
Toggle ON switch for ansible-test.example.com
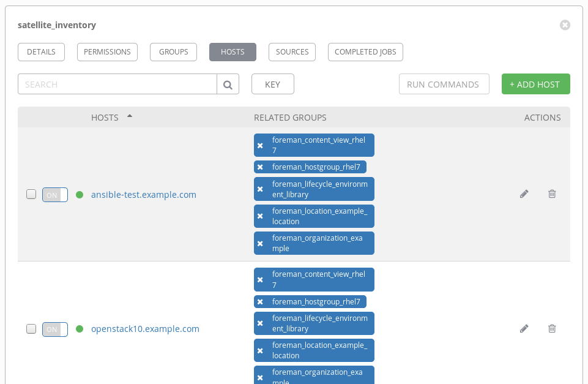point(54,195)
